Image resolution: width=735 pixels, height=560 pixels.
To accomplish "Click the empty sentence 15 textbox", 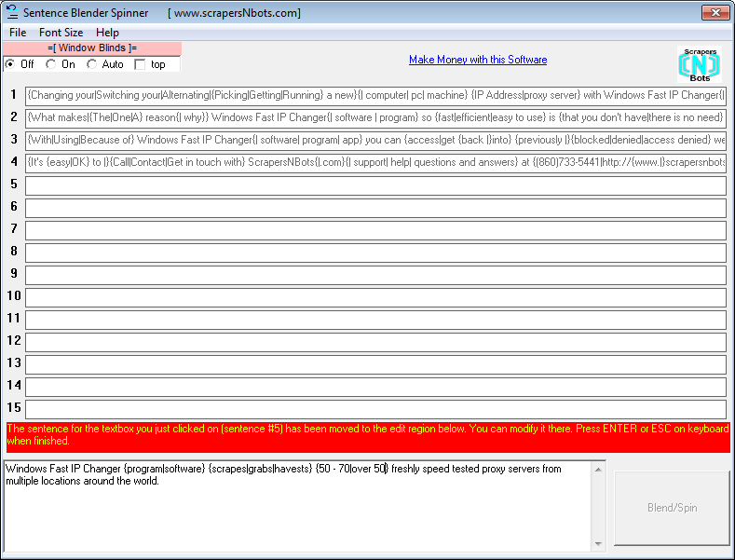I will click(375, 409).
